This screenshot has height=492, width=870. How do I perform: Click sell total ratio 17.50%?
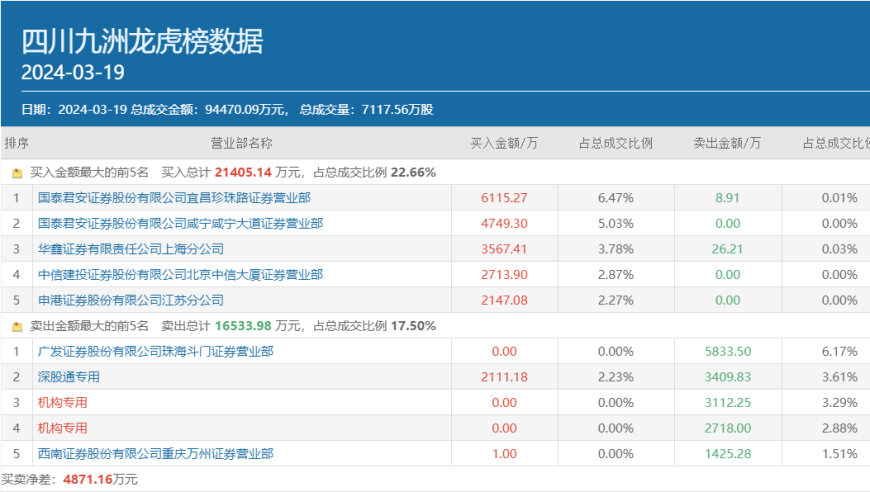[x=413, y=326]
